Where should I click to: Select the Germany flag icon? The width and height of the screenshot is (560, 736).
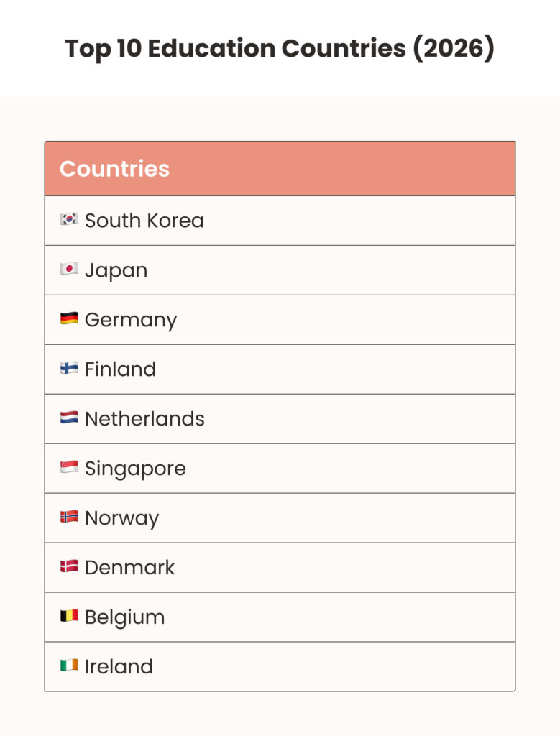pyautogui.click(x=69, y=318)
